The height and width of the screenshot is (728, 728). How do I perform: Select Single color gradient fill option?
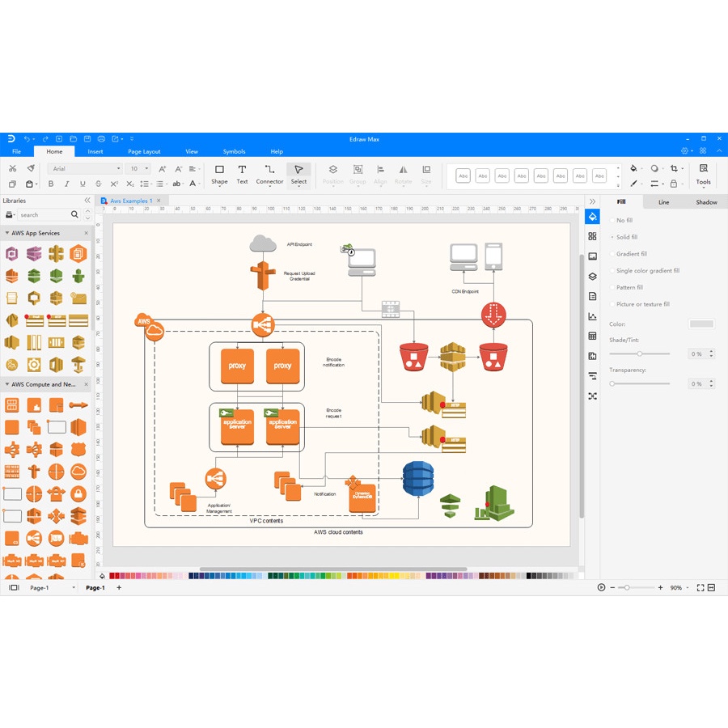(x=645, y=270)
